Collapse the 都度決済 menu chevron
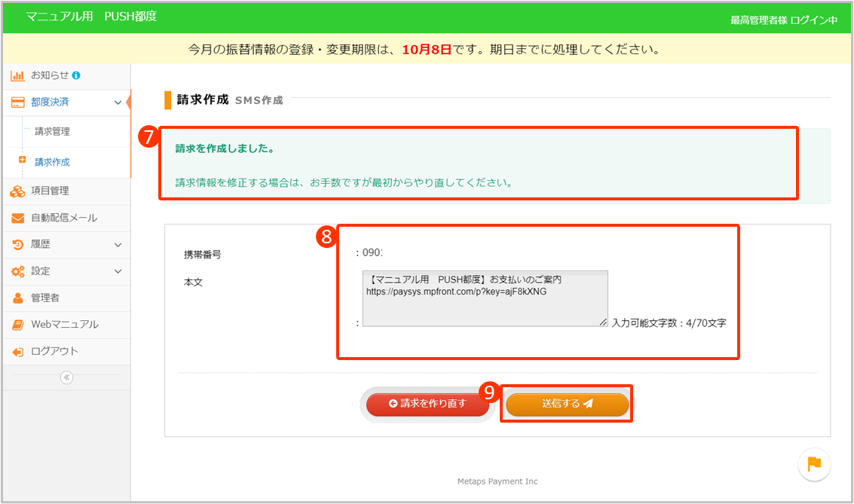This screenshot has width=854, height=504. [117, 102]
